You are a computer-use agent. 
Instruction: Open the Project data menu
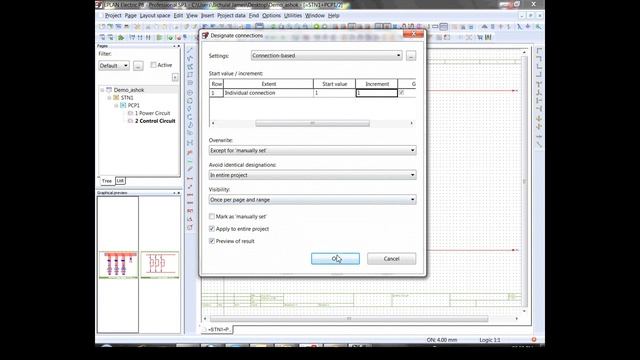[x=231, y=16]
